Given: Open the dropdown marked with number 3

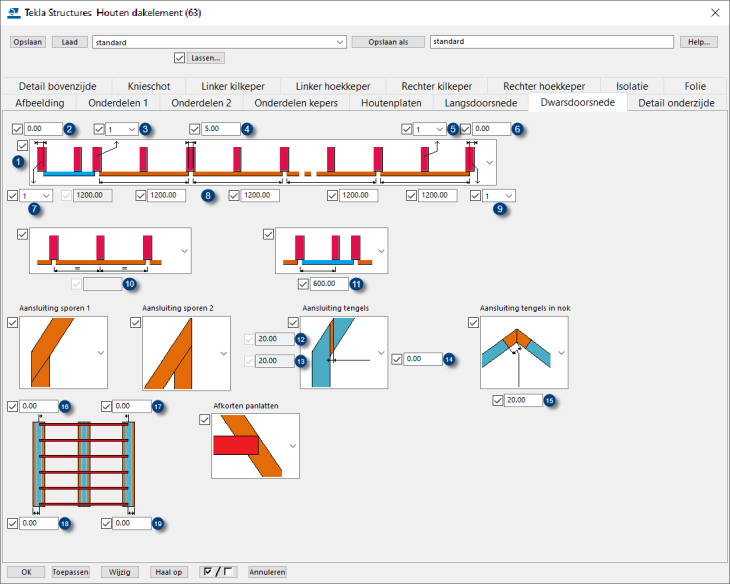Looking at the screenshot, I should coord(122,129).
